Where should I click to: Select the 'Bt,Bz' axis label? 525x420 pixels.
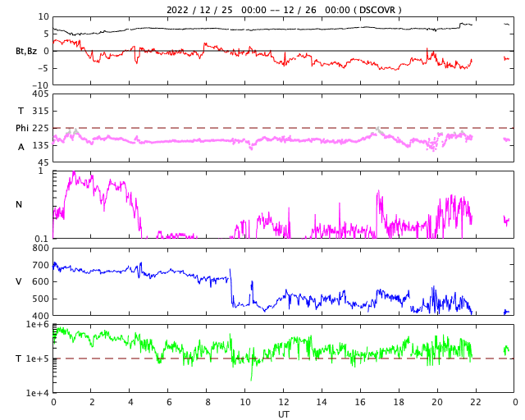click(26, 51)
